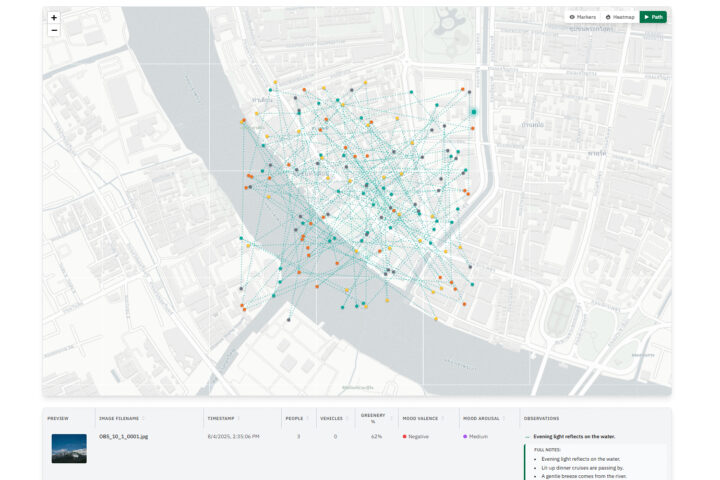Screen dimensions: 720x480
Task: Sort table by People column
Action: (x=297, y=418)
